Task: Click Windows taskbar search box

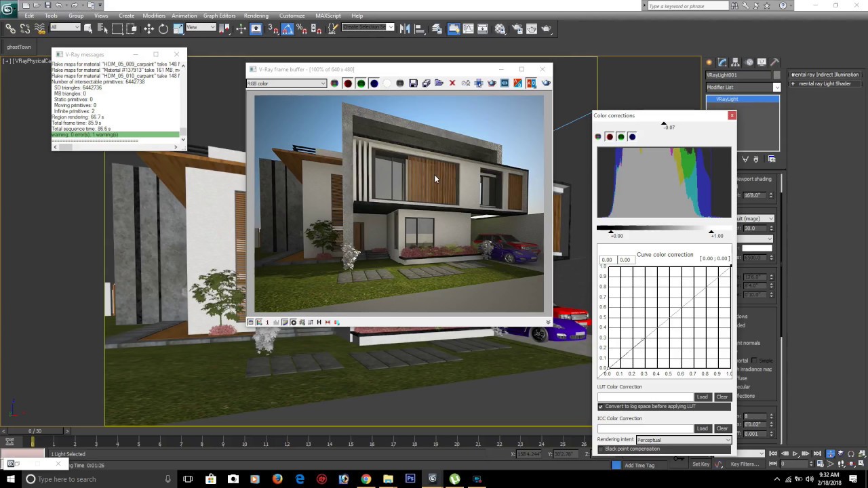Action: coord(99,479)
